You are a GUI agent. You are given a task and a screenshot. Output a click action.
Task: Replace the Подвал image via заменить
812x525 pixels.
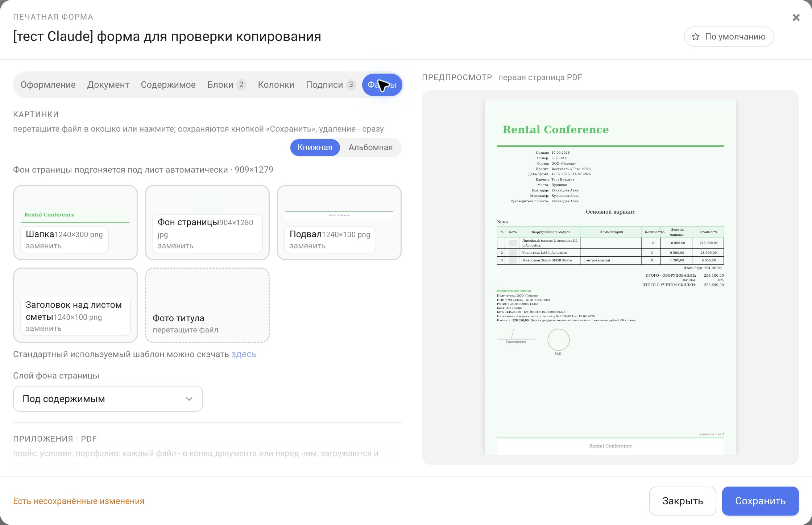307,246
